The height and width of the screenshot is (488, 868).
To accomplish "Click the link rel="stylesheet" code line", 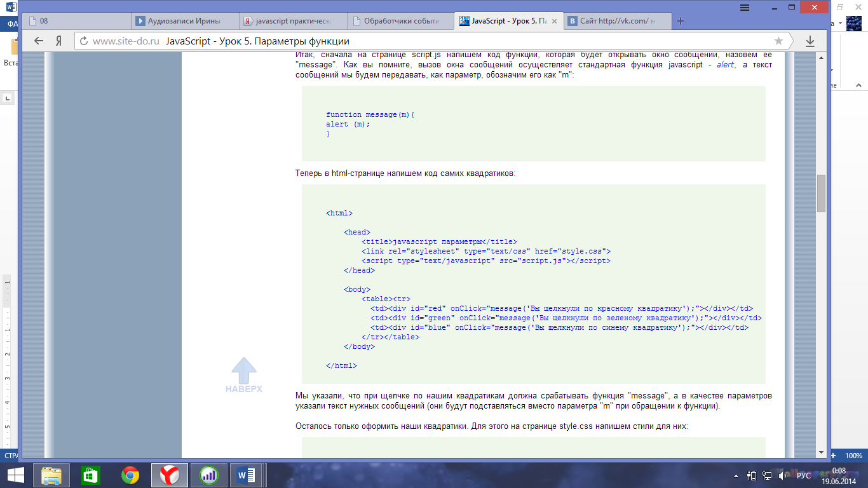I will pos(486,251).
